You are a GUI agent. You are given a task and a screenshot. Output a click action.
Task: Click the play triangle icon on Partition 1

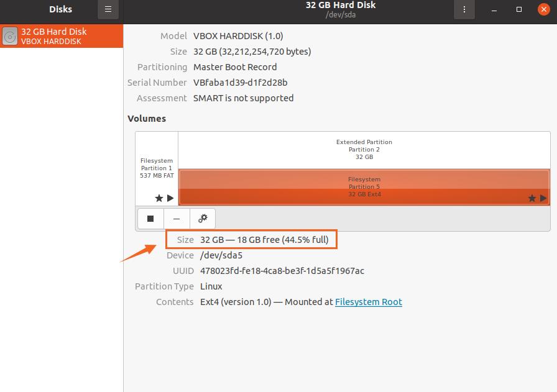(x=170, y=198)
